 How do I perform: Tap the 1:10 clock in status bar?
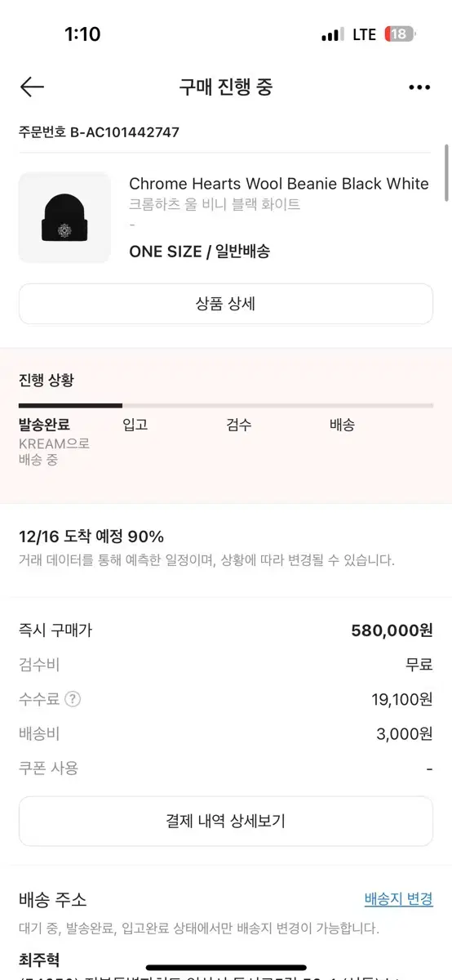(x=82, y=34)
